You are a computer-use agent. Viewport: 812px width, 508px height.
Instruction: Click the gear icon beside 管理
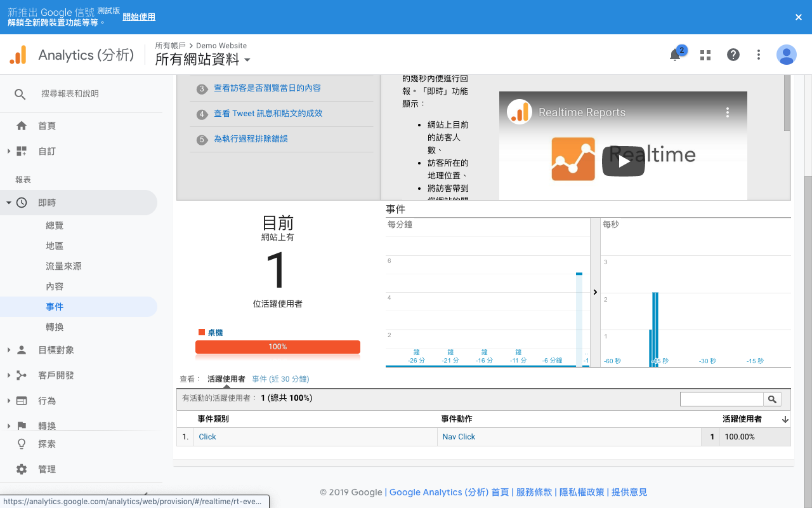coord(22,469)
